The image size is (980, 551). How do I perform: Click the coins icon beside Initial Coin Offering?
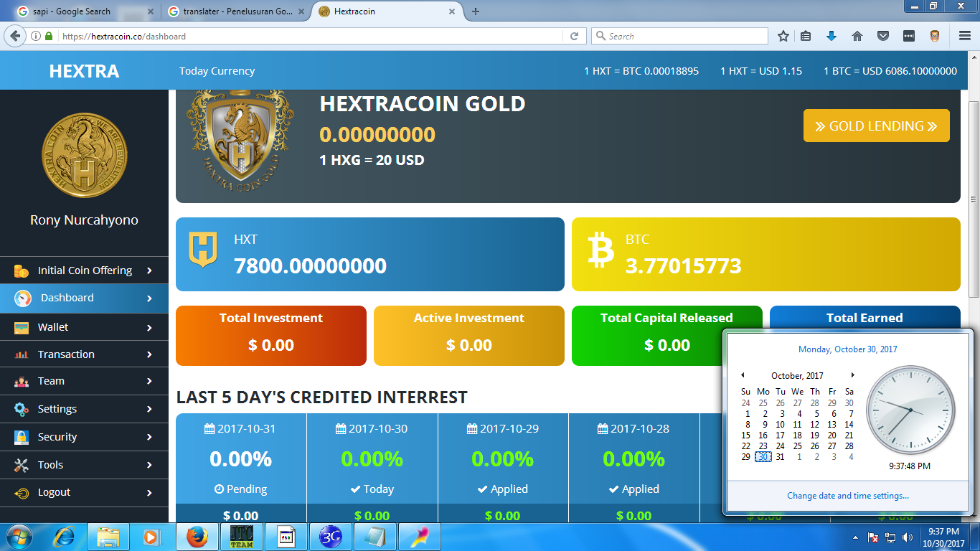point(21,270)
